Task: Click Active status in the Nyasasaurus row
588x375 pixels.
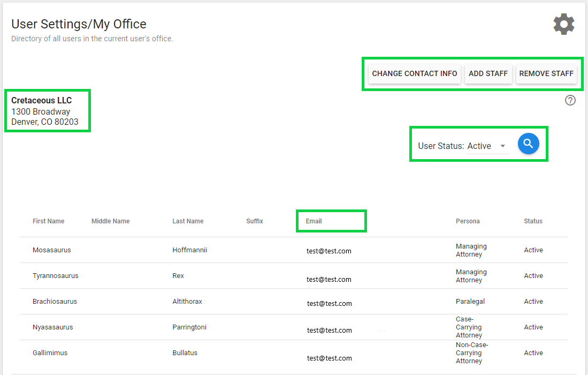Action: click(x=533, y=327)
